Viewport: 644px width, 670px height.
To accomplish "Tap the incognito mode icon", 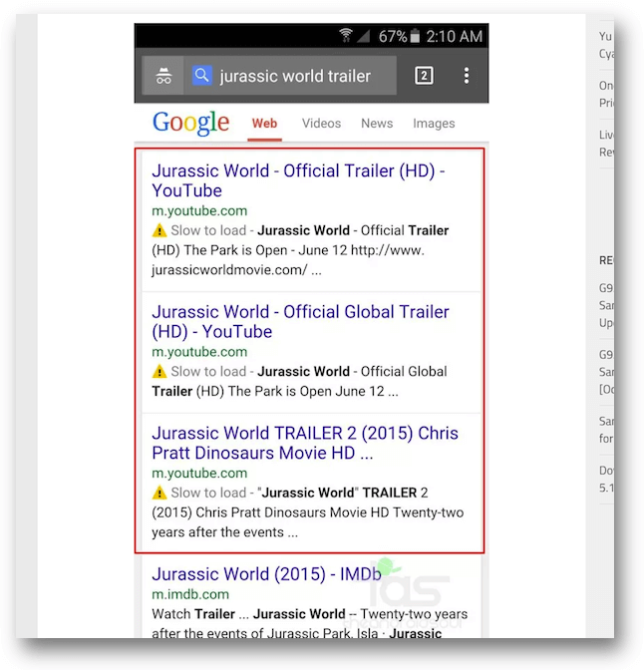I will click(x=163, y=76).
